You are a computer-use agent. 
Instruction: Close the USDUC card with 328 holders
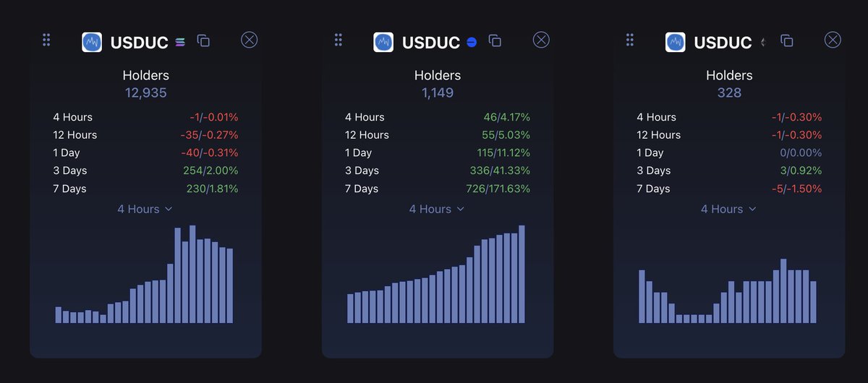833,40
